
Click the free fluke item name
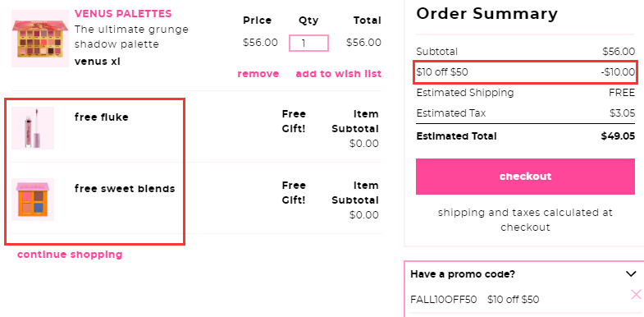coord(102,117)
